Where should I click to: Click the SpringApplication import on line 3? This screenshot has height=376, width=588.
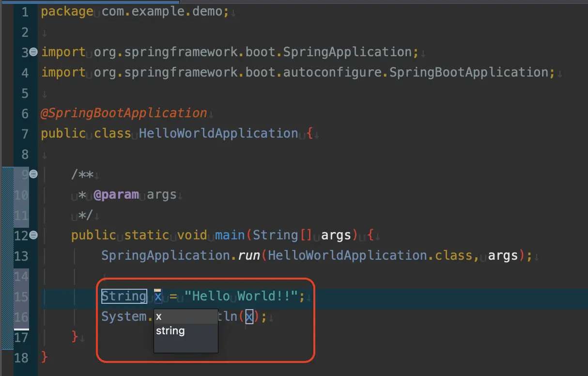(x=253, y=52)
